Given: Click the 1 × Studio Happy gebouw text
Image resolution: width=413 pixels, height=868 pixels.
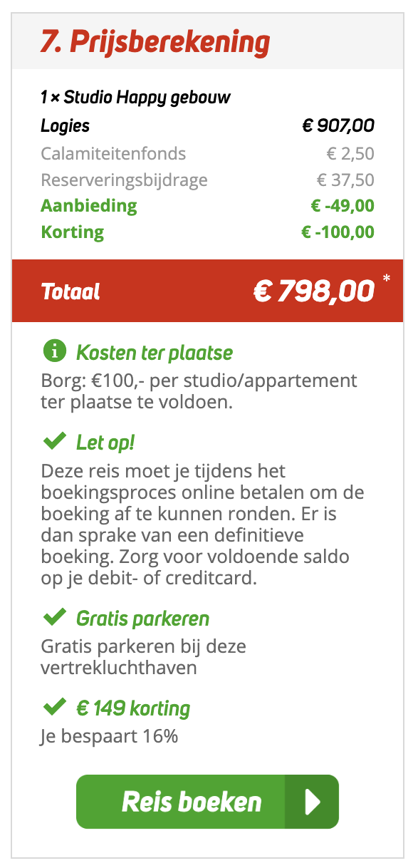Looking at the screenshot, I should pyautogui.click(x=135, y=98).
